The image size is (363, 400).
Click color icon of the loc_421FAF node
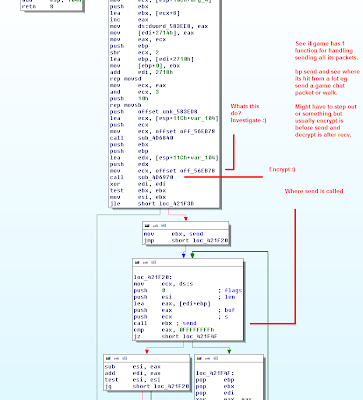click(199, 358)
